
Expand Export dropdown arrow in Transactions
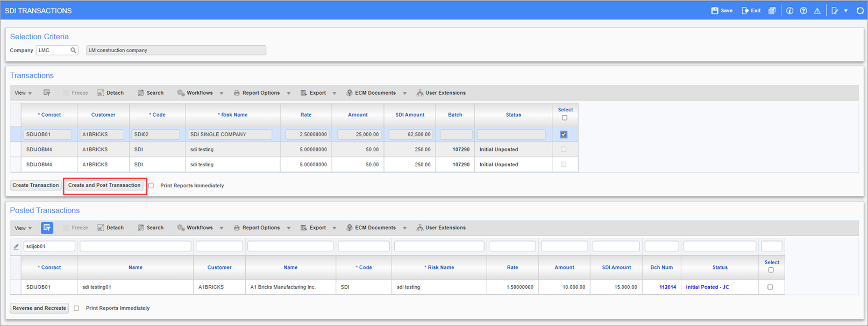pyautogui.click(x=335, y=94)
